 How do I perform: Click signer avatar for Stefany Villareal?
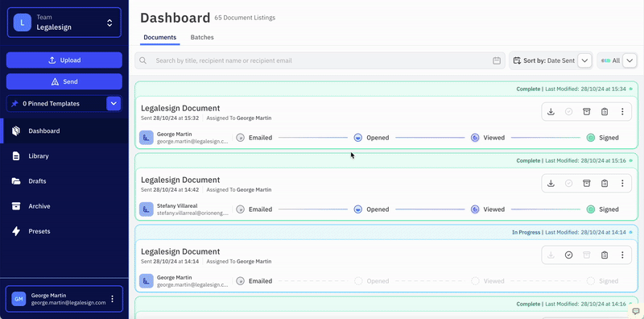click(147, 209)
